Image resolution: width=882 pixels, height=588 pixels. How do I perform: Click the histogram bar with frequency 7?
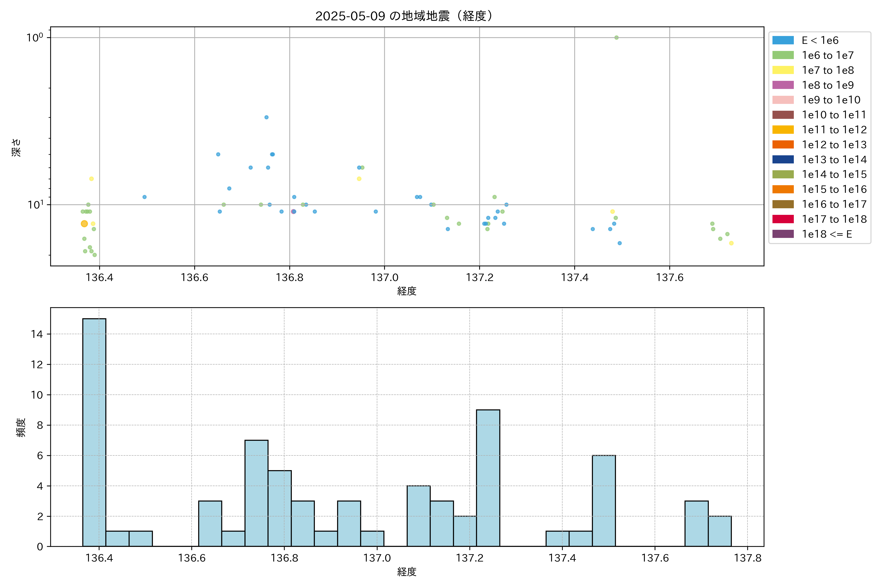pos(257,493)
